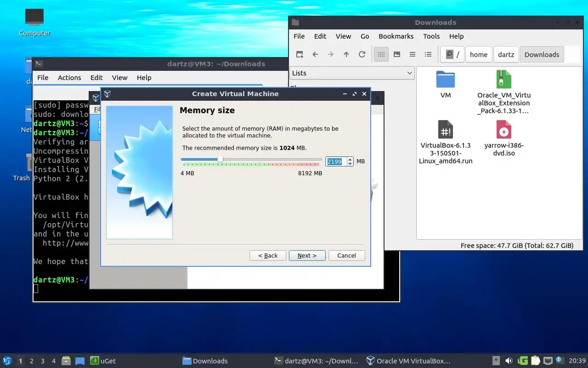Viewport: 588px width, 368px height.
Task: Open View menu in terminal window
Action: pos(119,77)
